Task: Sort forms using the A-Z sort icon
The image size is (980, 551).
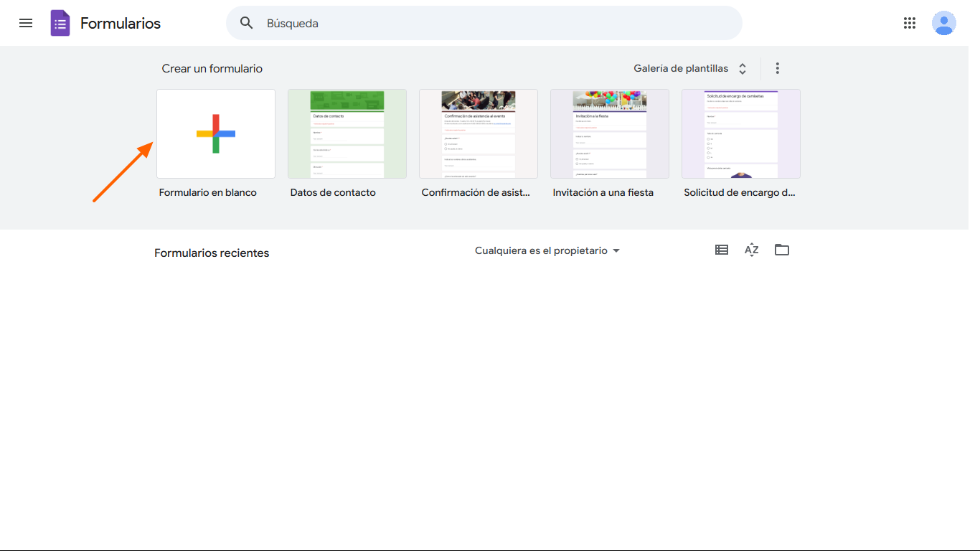Action: point(751,250)
